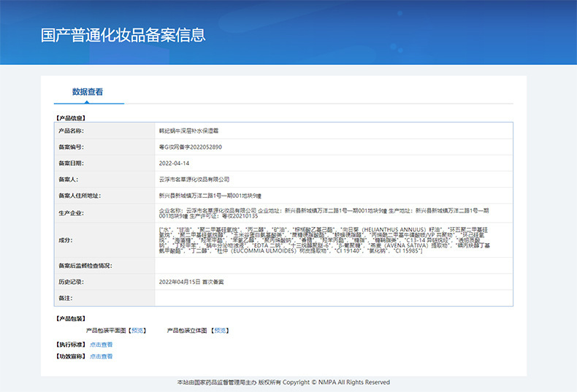Click the 备案编号 value 粤G妆网备字2022052890
Screen dimensions: 577x392
coord(190,147)
